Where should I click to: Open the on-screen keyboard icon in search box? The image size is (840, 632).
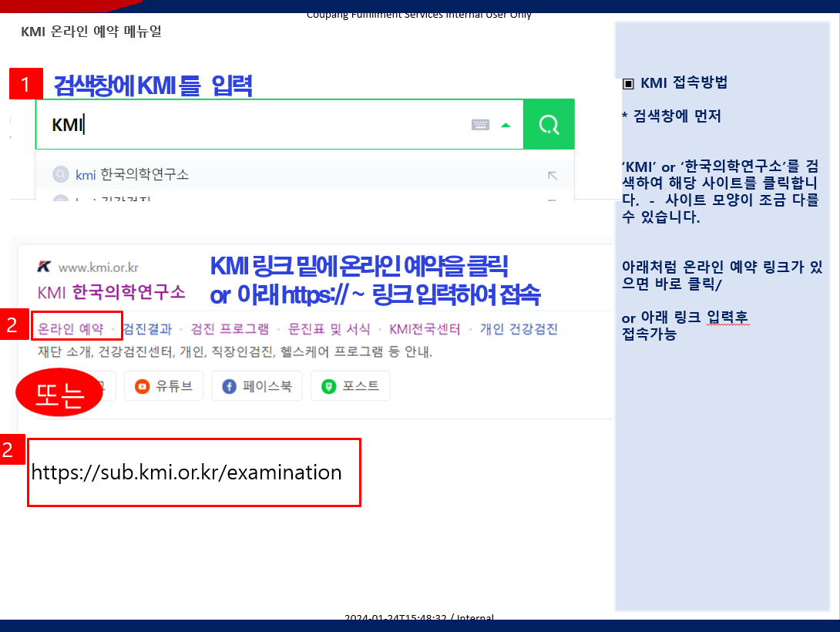[x=480, y=125]
